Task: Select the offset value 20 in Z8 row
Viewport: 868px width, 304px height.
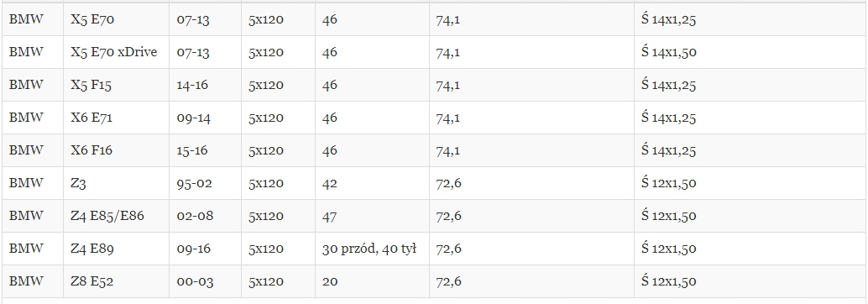Action: (x=330, y=281)
